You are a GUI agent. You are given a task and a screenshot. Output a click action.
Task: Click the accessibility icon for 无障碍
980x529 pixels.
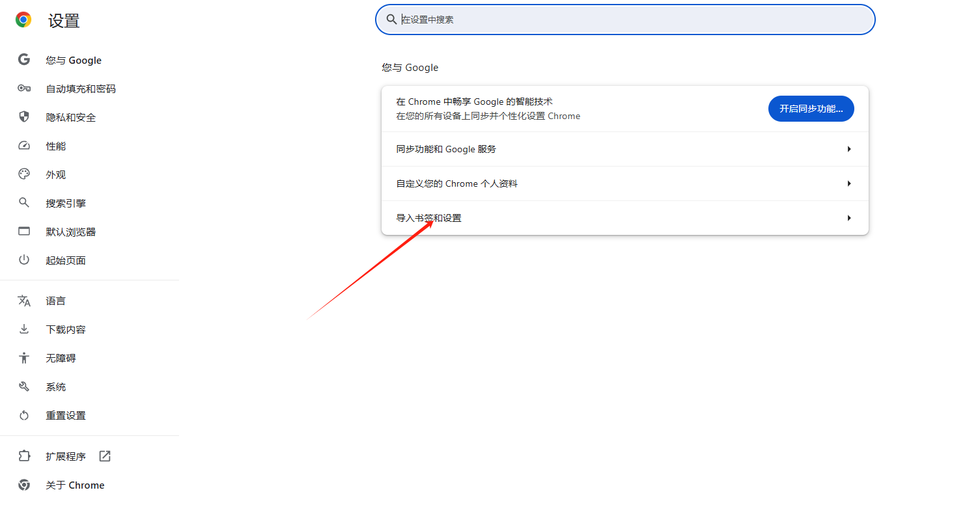point(24,358)
